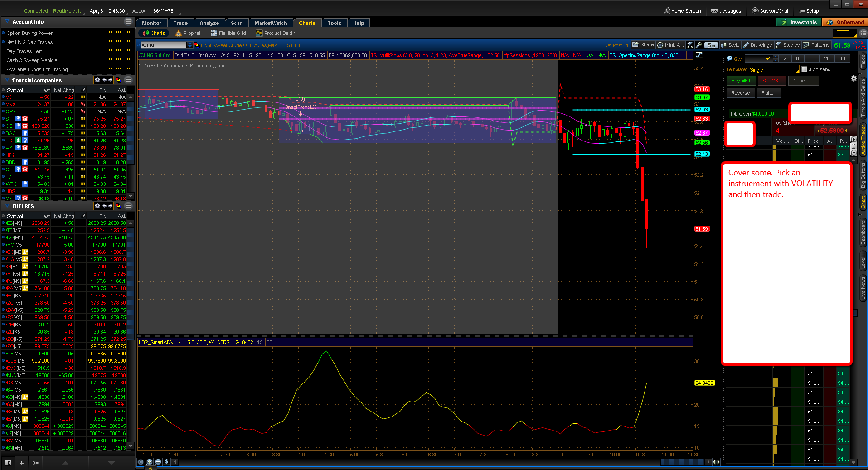Collapse the left sidebar panel
The height and width of the screenshot is (470, 868).
8,463
